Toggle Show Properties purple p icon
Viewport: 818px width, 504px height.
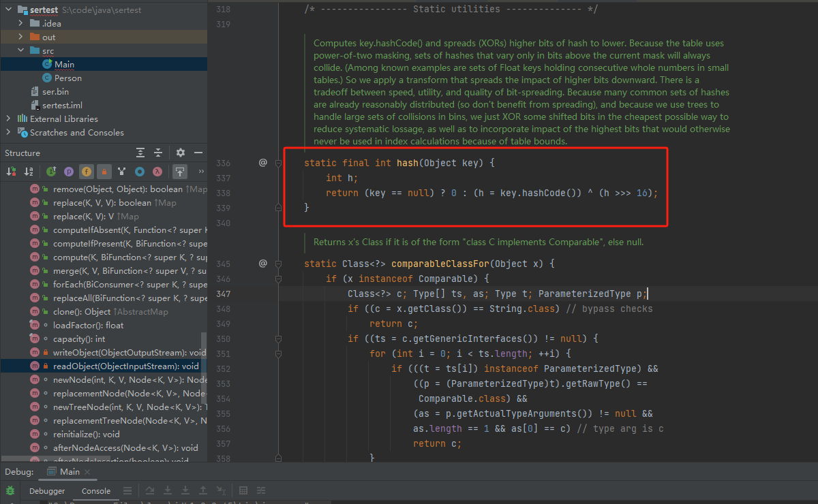69,172
